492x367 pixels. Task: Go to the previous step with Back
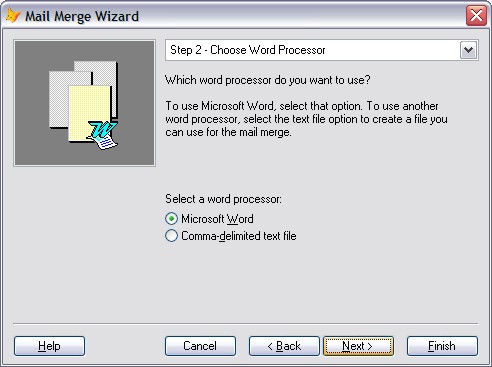coord(284,346)
